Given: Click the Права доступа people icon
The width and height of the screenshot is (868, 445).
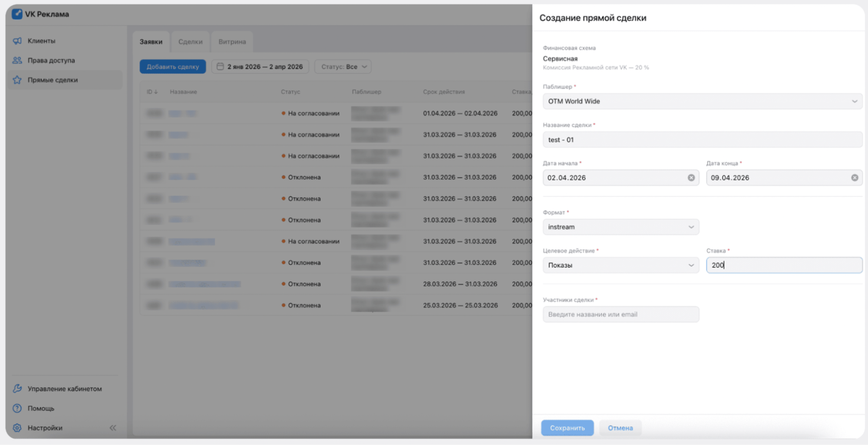Looking at the screenshot, I should (x=17, y=60).
